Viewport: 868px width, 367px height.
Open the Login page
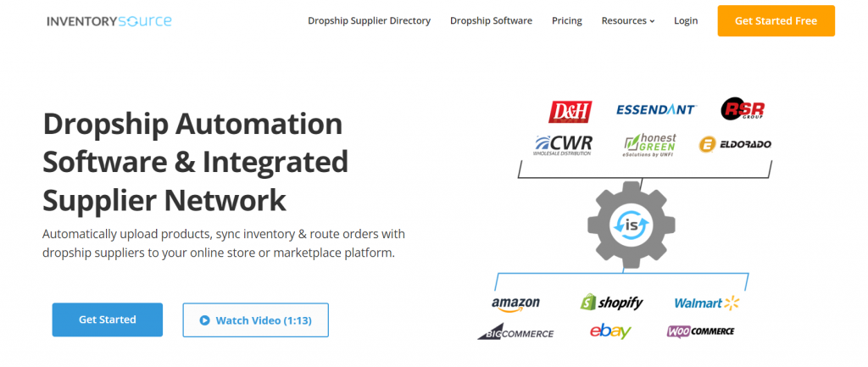click(686, 21)
